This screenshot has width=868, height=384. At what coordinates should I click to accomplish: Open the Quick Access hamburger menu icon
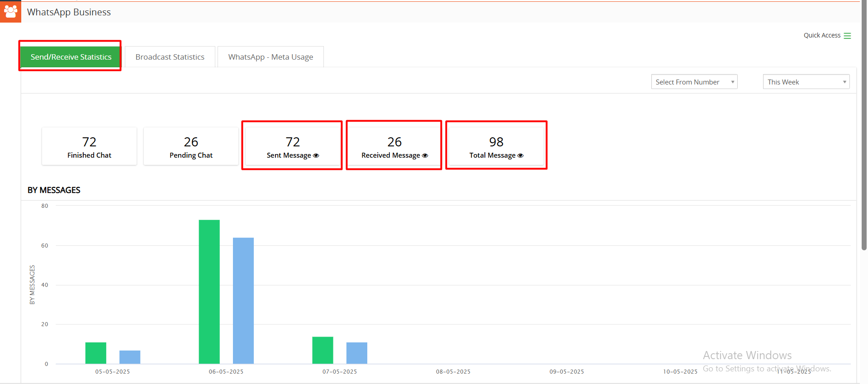click(847, 36)
